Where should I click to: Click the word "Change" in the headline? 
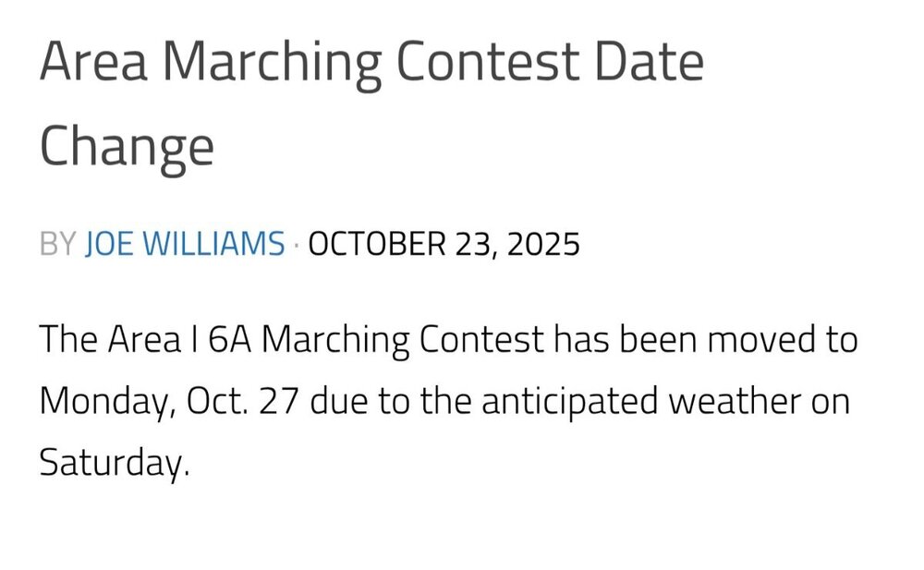(x=127, y=146)
